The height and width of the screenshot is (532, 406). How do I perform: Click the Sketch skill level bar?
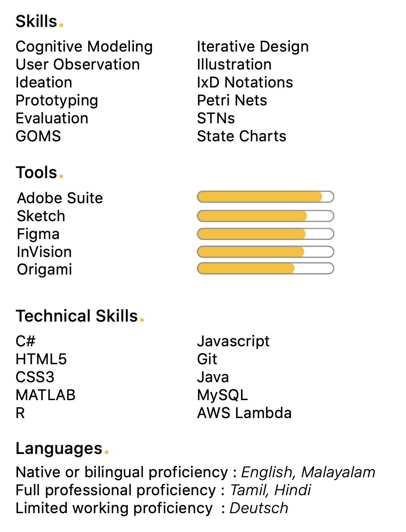[x=265, y=216]
